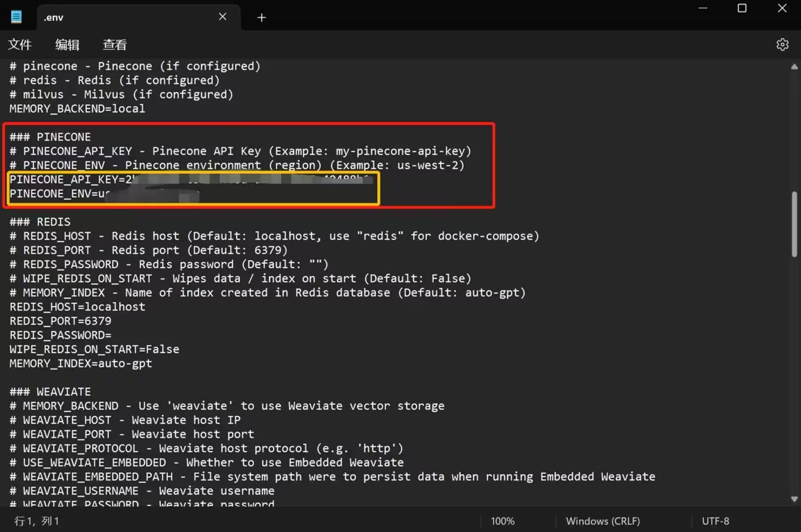Click the # milvus - Milvus comment line
Screen dimensions: 801x532
(121, 95)
